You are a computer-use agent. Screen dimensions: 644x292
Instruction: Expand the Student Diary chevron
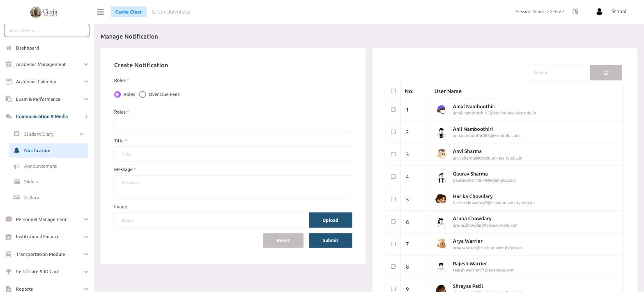(81, 134)
